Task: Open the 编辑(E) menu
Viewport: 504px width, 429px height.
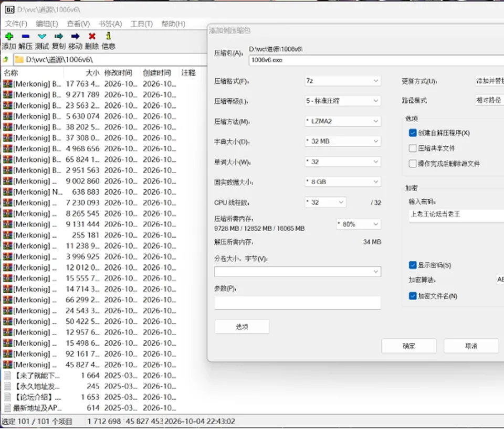Action: click(47, 24)
